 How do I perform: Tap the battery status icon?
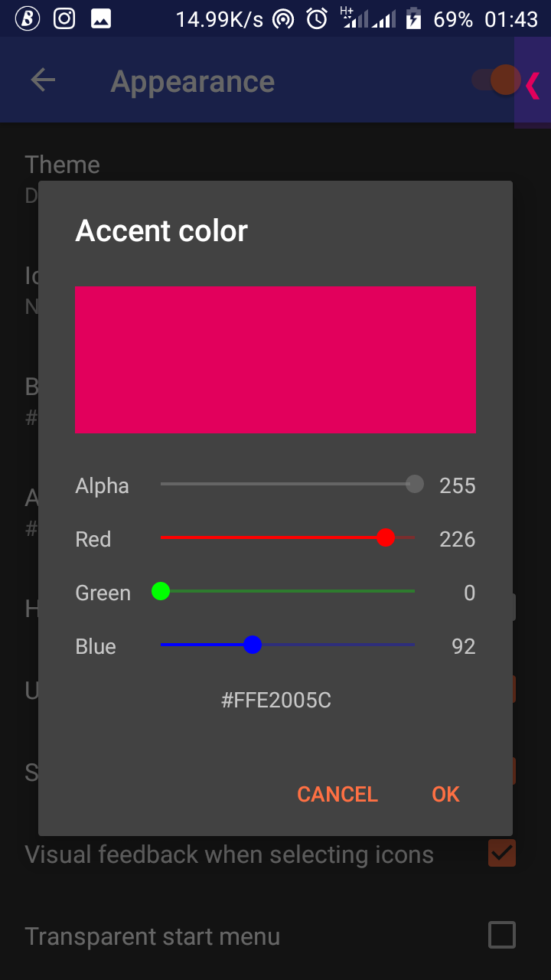pos(413,18)
